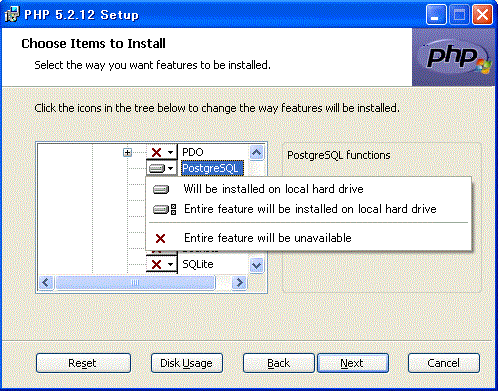Expand the PDO tree node plus sign
Image resolution: width=498 pixels, height=391 pixels.
coord(127,153)
